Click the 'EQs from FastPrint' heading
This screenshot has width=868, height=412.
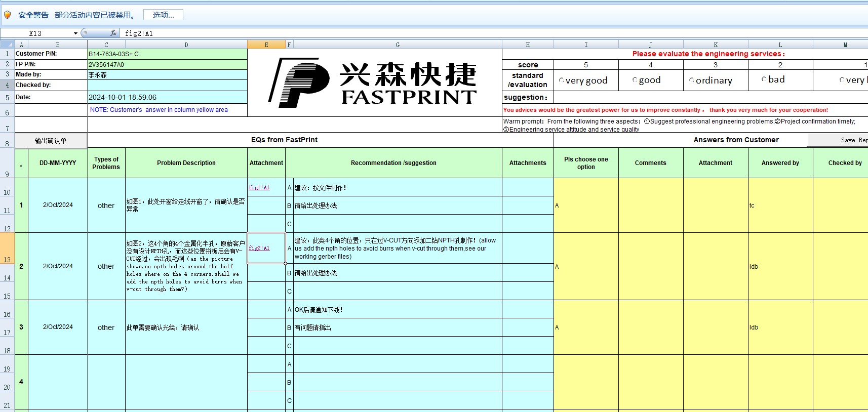(284, 140)
